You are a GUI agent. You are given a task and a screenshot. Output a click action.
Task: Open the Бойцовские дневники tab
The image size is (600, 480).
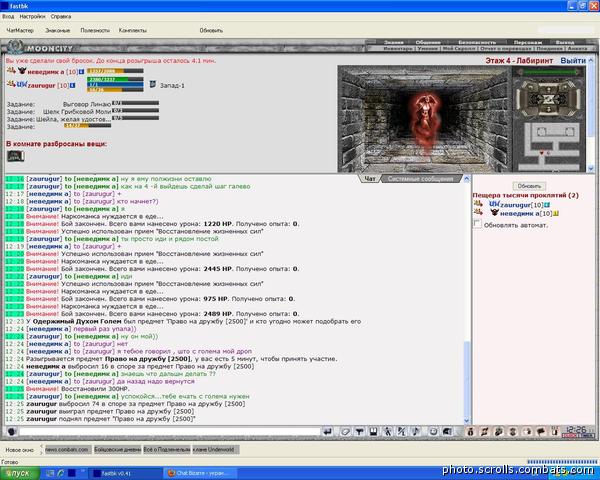117,449
